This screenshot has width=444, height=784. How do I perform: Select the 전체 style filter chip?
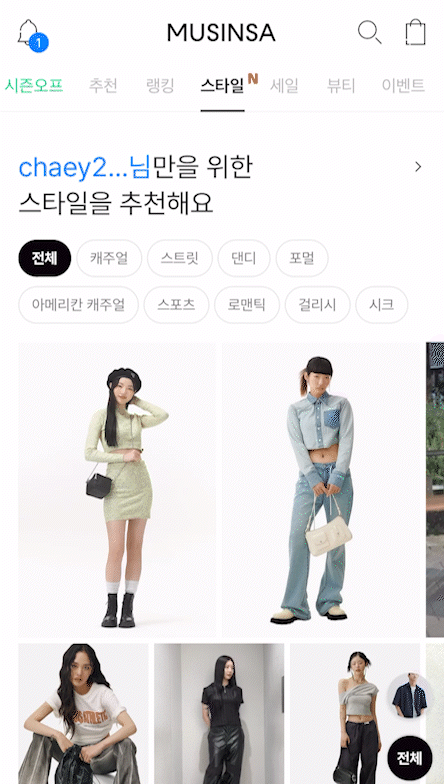[x=45, y=258]
